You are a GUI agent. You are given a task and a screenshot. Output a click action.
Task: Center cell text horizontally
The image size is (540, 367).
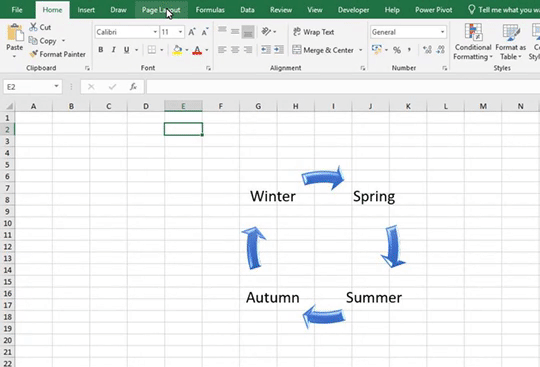[x=235, y=50]
